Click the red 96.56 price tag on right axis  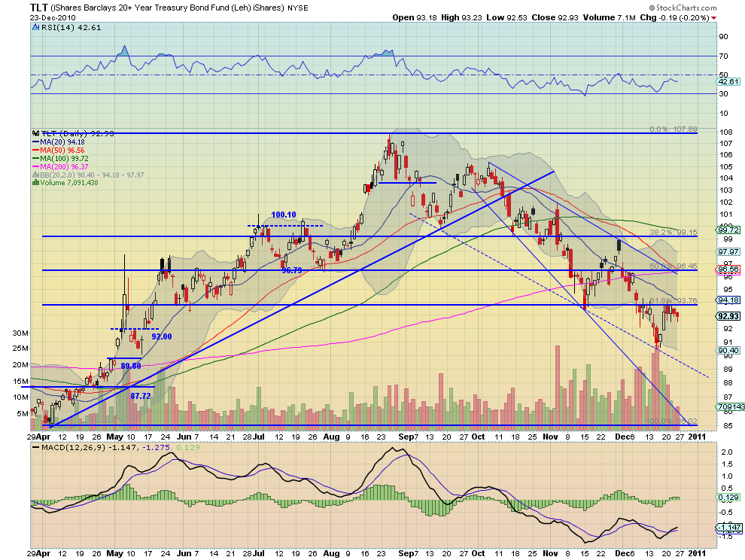[x=728, y=269]
